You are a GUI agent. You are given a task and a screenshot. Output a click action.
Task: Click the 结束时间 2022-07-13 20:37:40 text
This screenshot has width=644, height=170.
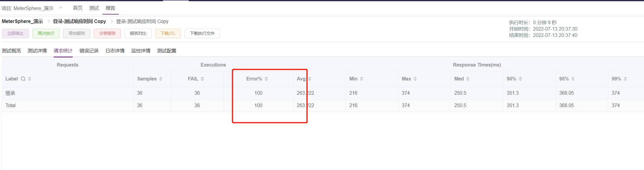coord(543,35)
